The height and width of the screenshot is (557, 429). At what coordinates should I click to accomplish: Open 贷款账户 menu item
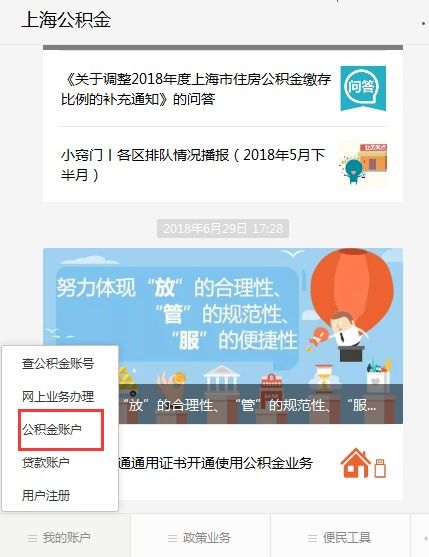click(x=46, y=462)
